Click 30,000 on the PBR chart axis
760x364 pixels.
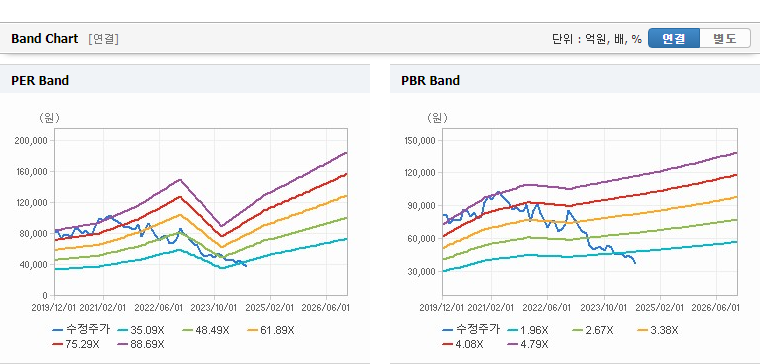click(423, 271)
